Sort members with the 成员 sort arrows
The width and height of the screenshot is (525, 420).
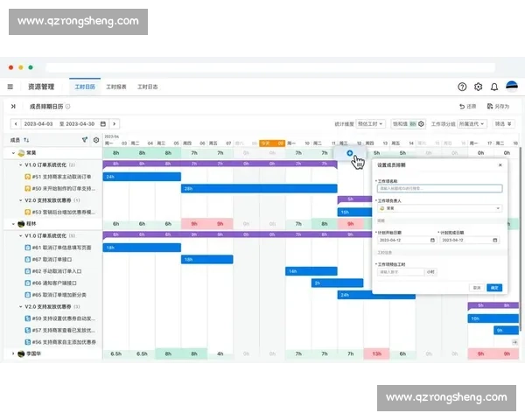26,140
